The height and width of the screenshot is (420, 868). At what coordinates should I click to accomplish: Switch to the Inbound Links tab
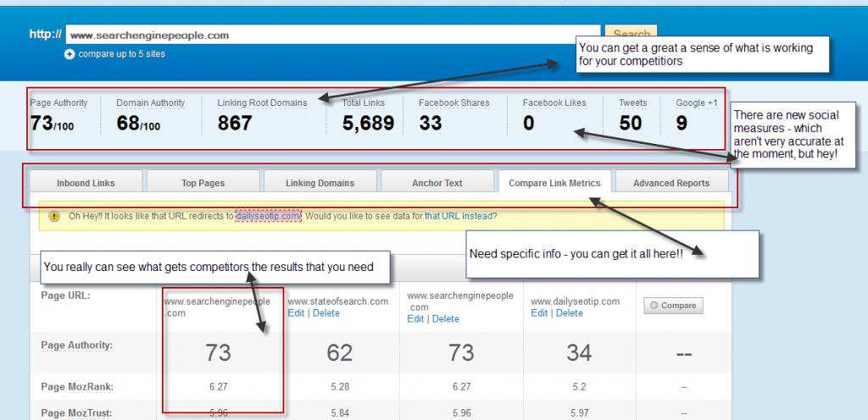pyautogui.click(x=86, y=183)
